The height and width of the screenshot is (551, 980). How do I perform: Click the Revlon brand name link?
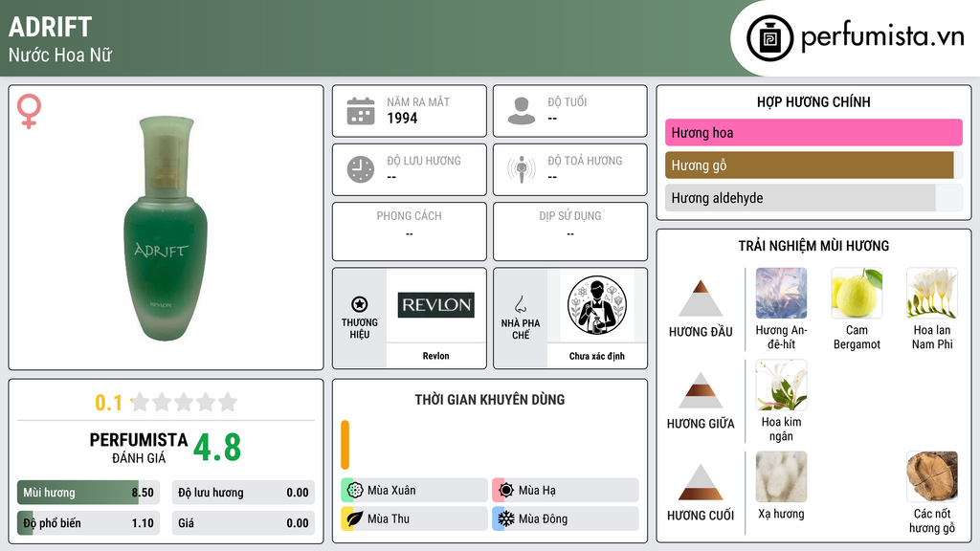[x=435, y=356]
